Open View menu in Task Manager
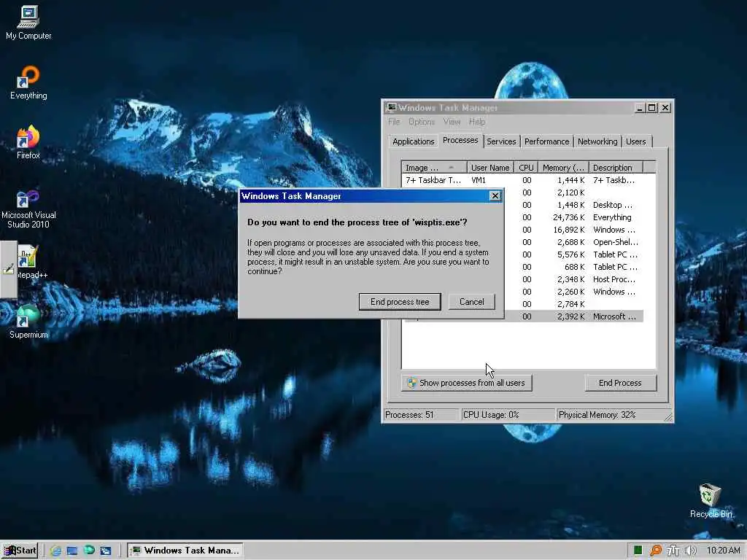This screenshot has height=560, width=747. point(452,122)
